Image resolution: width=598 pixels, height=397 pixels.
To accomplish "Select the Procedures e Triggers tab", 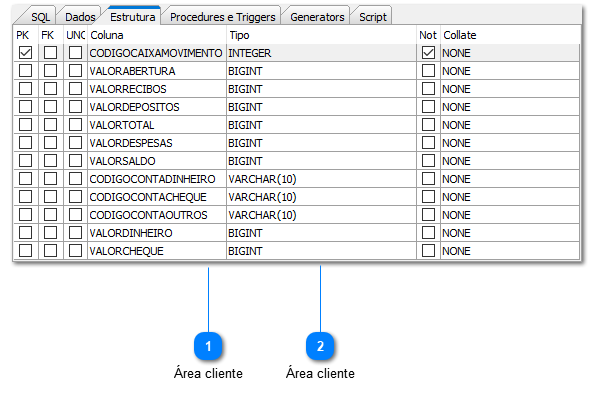I will (x=222, y=17).
